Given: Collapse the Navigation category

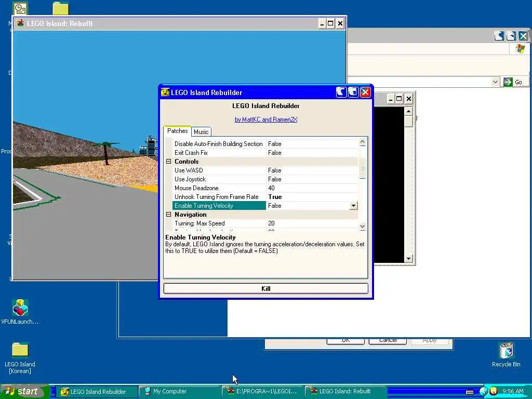Looking at the screenshot, I should 169,215.
